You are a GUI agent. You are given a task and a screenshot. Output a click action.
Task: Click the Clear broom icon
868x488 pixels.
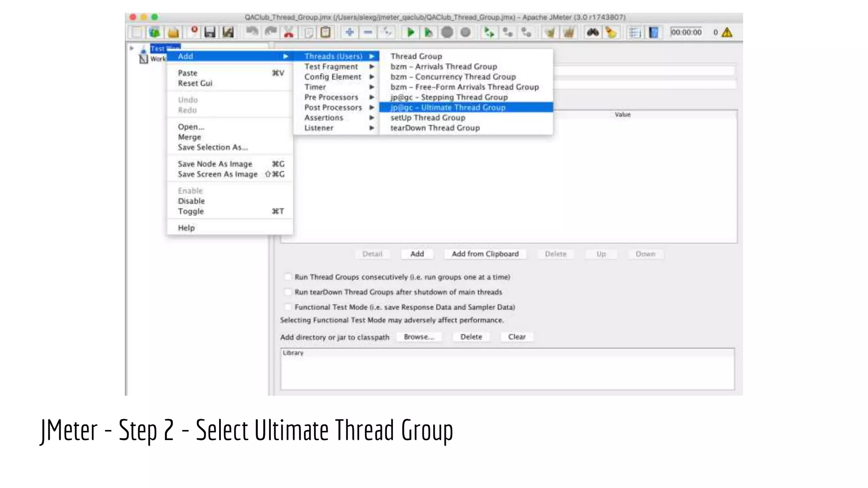(x=550, y=32)
